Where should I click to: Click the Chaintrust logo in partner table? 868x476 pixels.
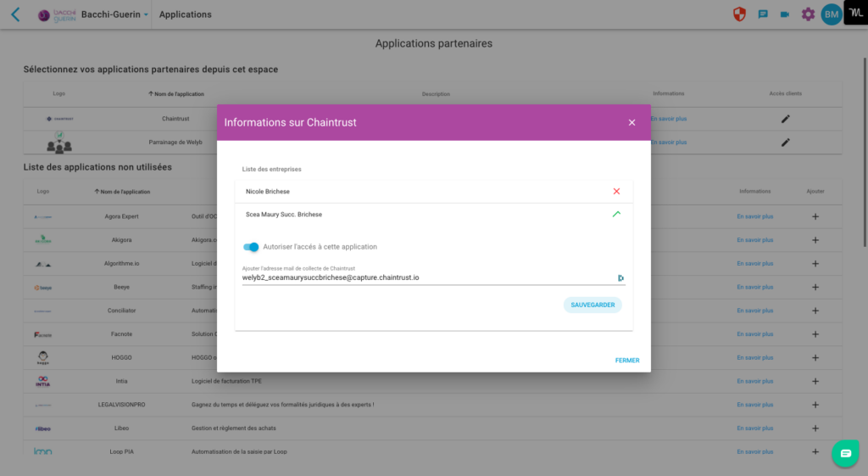click(59, 119)
